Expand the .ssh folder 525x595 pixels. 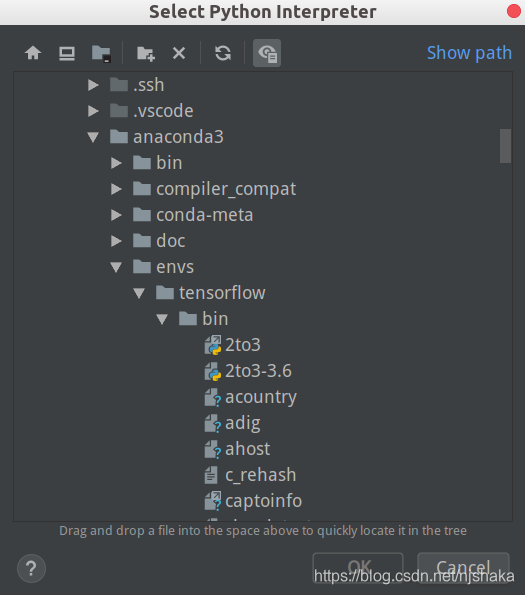click(93, 85)
